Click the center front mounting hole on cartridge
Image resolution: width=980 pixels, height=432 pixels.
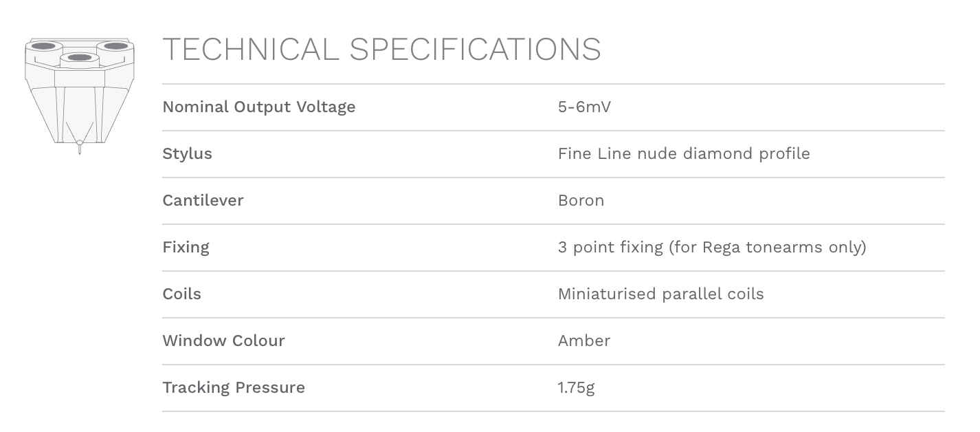click(x=79, y=57)
